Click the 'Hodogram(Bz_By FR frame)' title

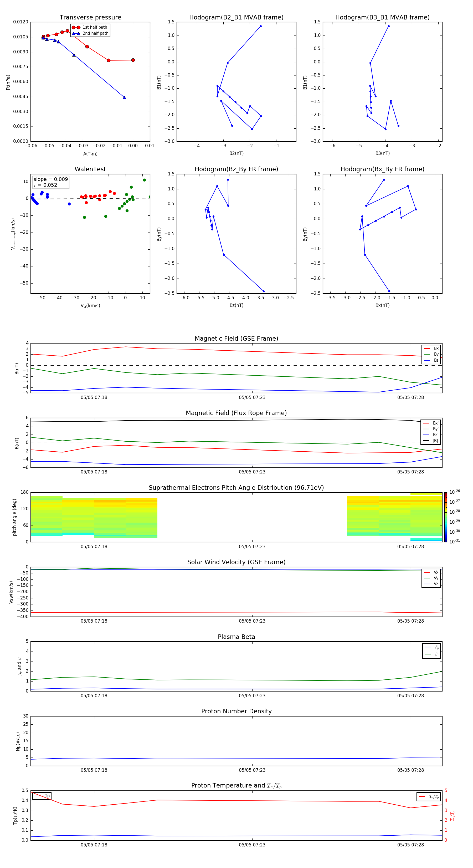pyautogui.click(x=236, y=169)
